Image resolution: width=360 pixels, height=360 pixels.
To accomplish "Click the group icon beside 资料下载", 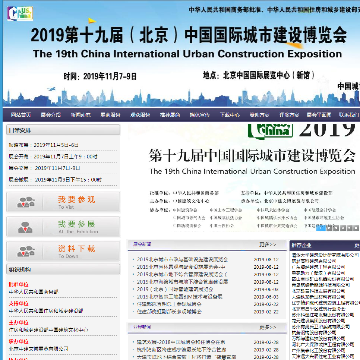I will tap(26, 251).
